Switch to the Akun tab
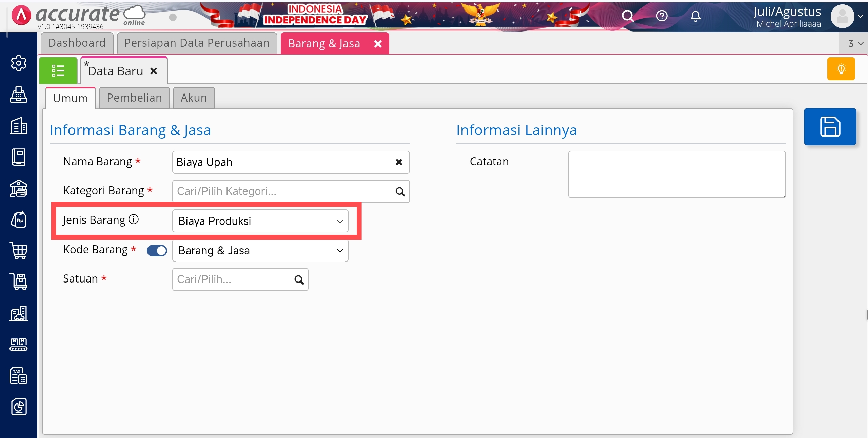The width and height of the screenshot is (868, 438). tap(194, 98)
